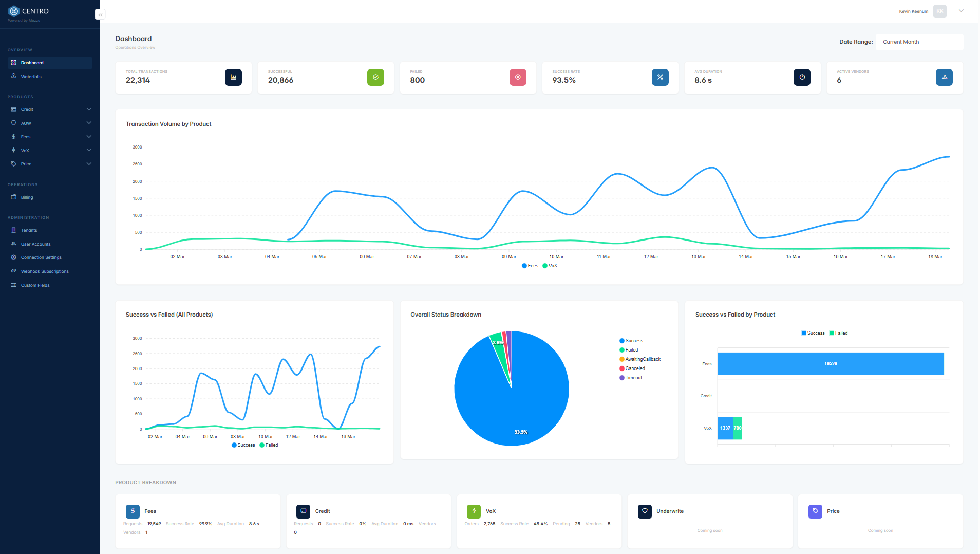Click the Active Vendors hierarchy icon
980x554 pixels.
point(944,77)
